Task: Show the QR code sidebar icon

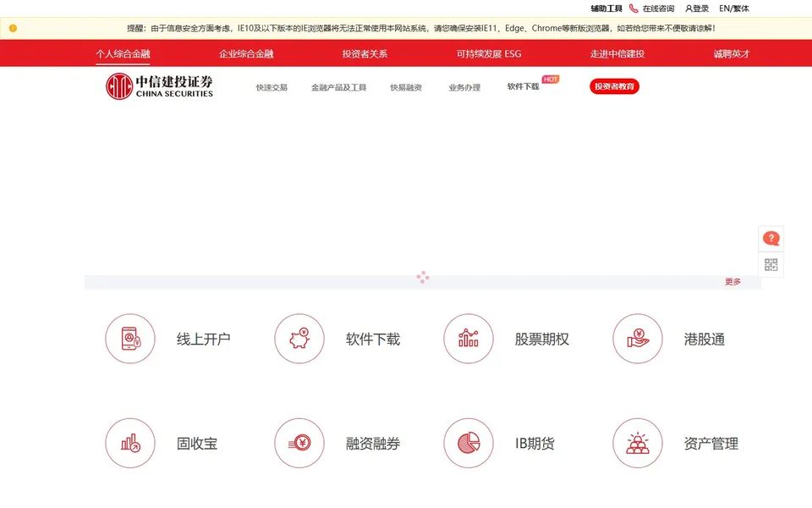Action: [x=771, y=265]
